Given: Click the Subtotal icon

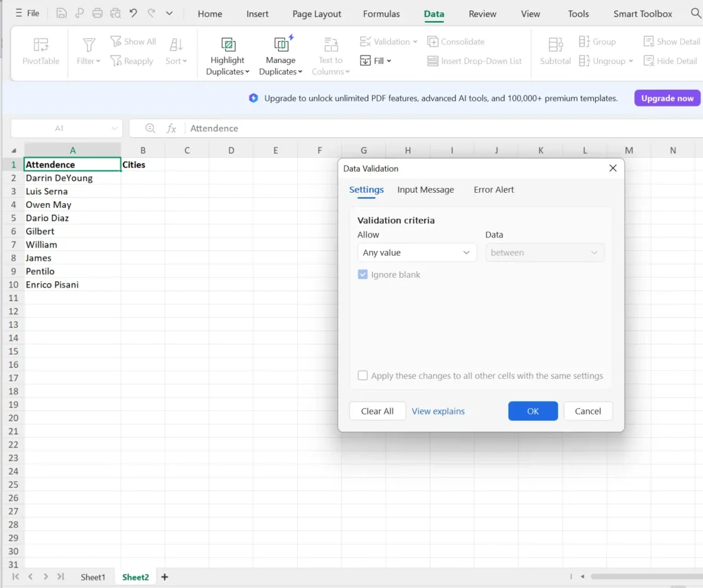Looking at the screenshot, I should [555, 45].
